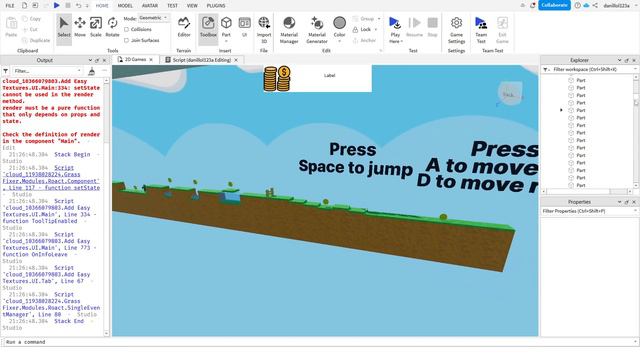Image resolution: width=640 pixels, height=360 pixels.
Task: Click the new file icon in the quick access bar
Action: pyautogui.click(x=24, y=5)
